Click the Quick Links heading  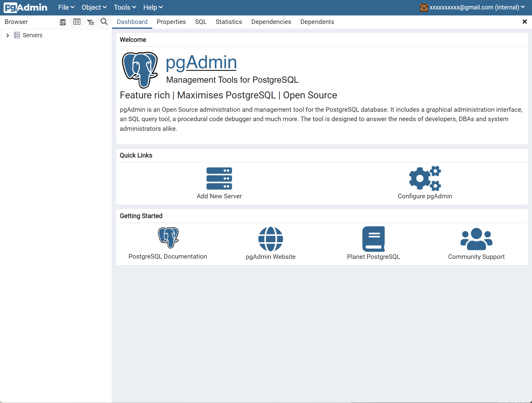(136, 155)
